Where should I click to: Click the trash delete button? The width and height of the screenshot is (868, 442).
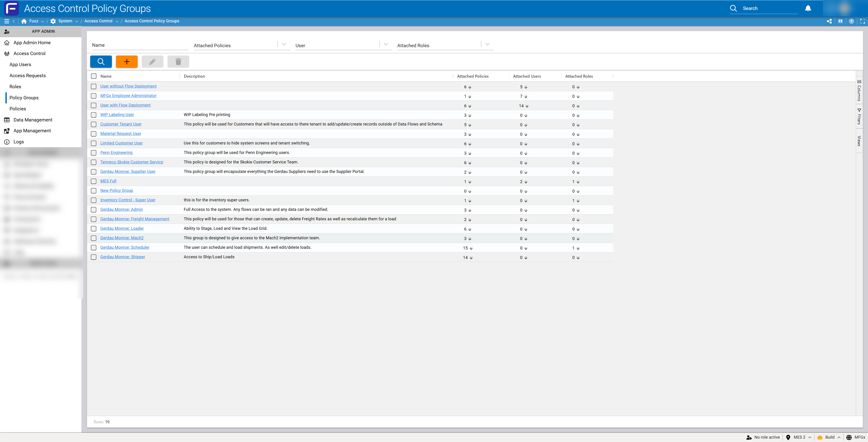pyautogui.click(x=178, y=62)
